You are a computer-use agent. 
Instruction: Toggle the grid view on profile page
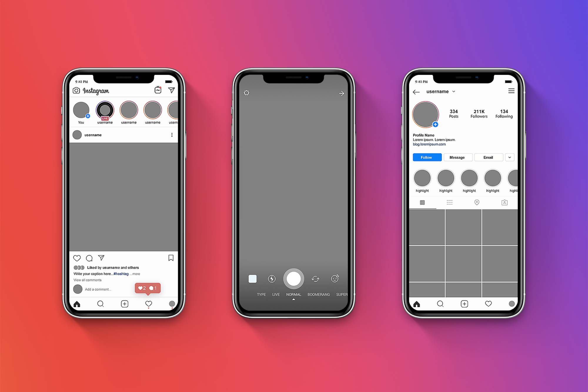tap(421, 203)
